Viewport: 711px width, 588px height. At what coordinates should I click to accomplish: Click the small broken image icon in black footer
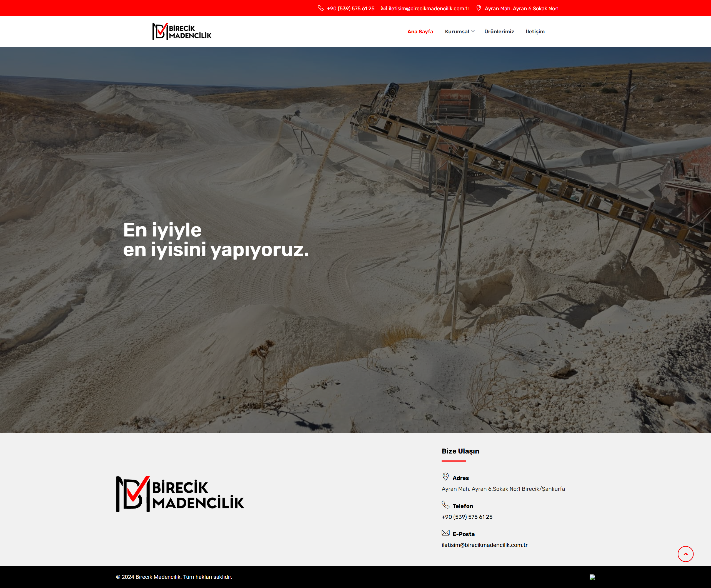coord(592,577)
